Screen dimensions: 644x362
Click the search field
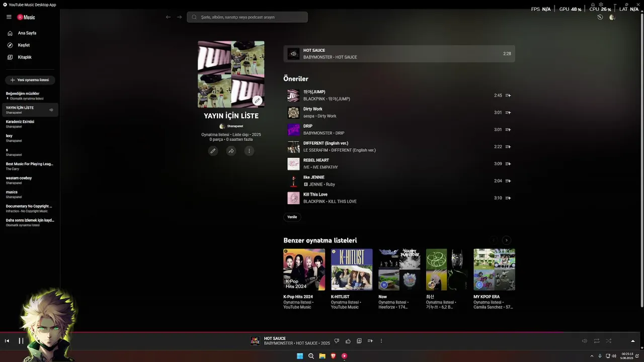pyautogui.click(x=247, y=17)
